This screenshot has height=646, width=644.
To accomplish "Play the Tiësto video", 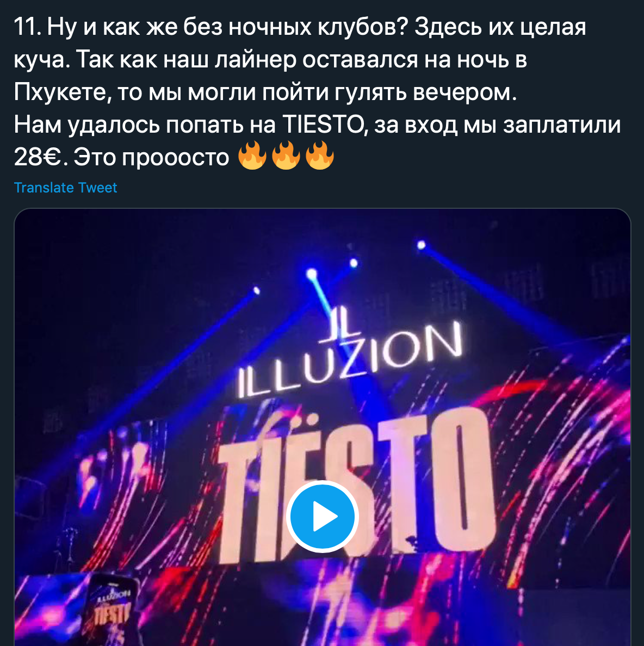I will pos(322,516).
